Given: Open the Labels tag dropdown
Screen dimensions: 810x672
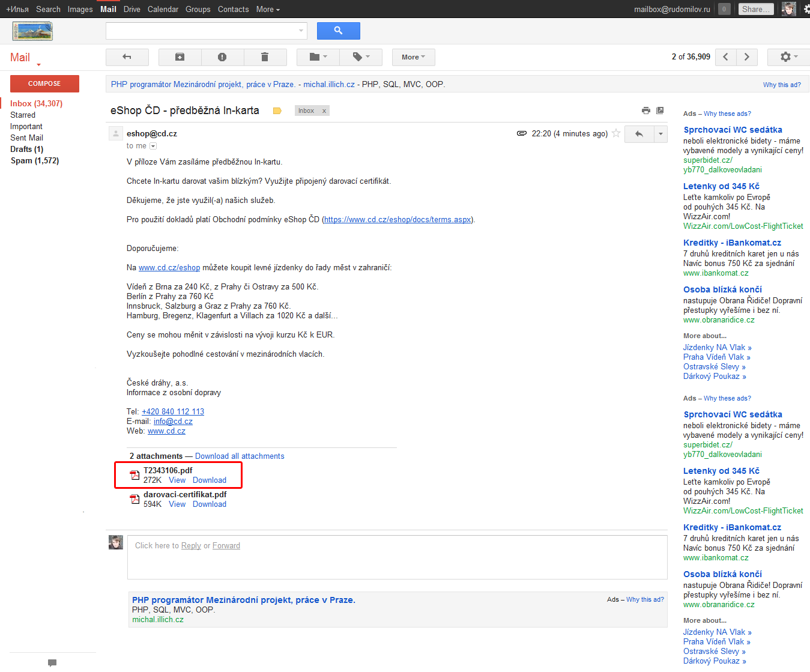Looking at the screenshot, I should point(361,57).
